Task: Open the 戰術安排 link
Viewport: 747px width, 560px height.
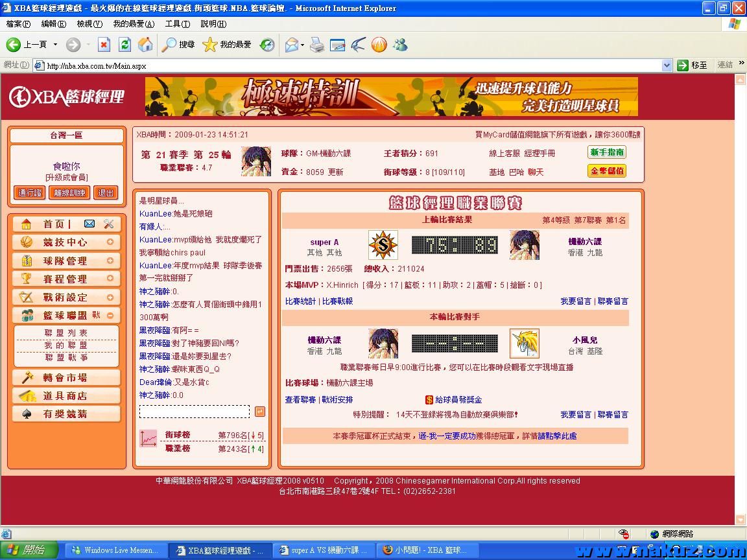Action: tap(337, 400)
